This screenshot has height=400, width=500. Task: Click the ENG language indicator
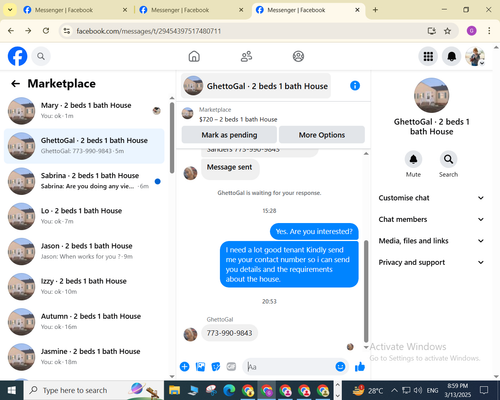pyautogui.click(x=432, y=390)
